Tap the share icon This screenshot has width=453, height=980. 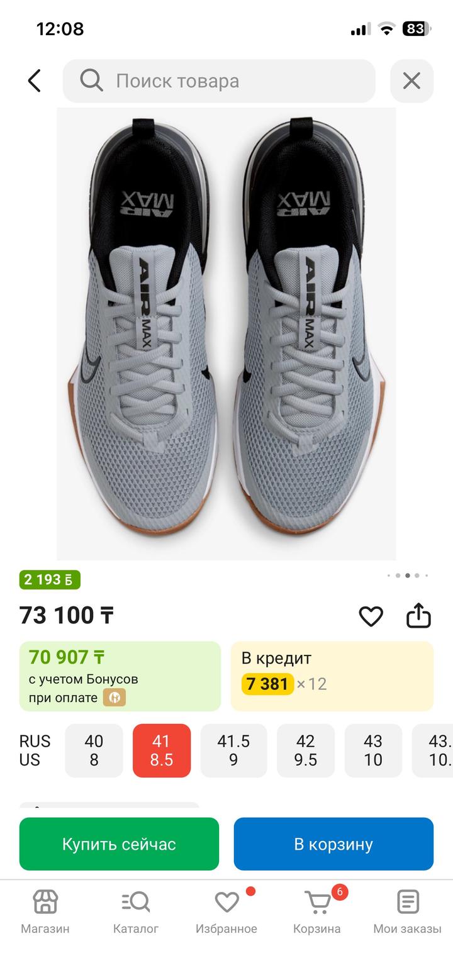[418, 616]
